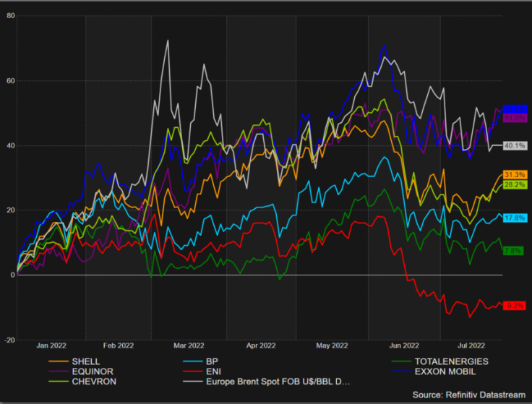Click the purple EQUINOR legend line swatch
The height and width of the screenshot is (404, 532).
click(59, 371)
